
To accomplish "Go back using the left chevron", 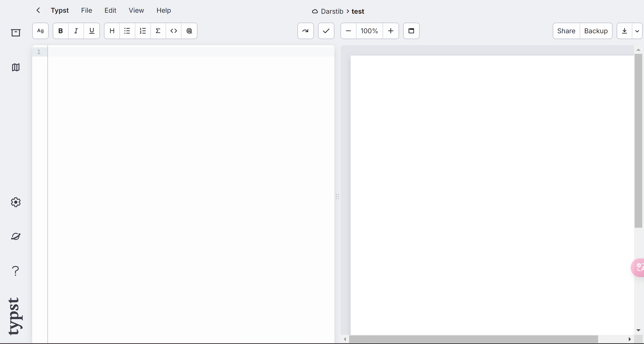I will pos(38,10).
